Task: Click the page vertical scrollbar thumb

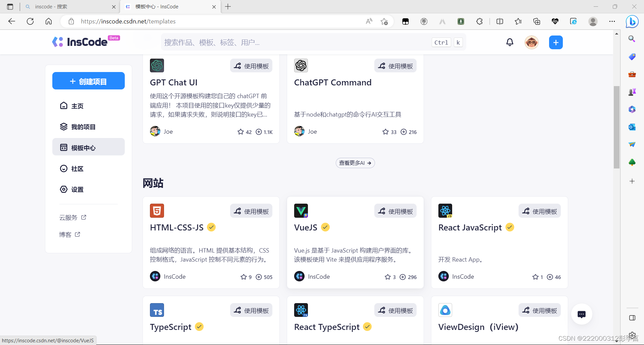Action: click(x=616, y=127)
